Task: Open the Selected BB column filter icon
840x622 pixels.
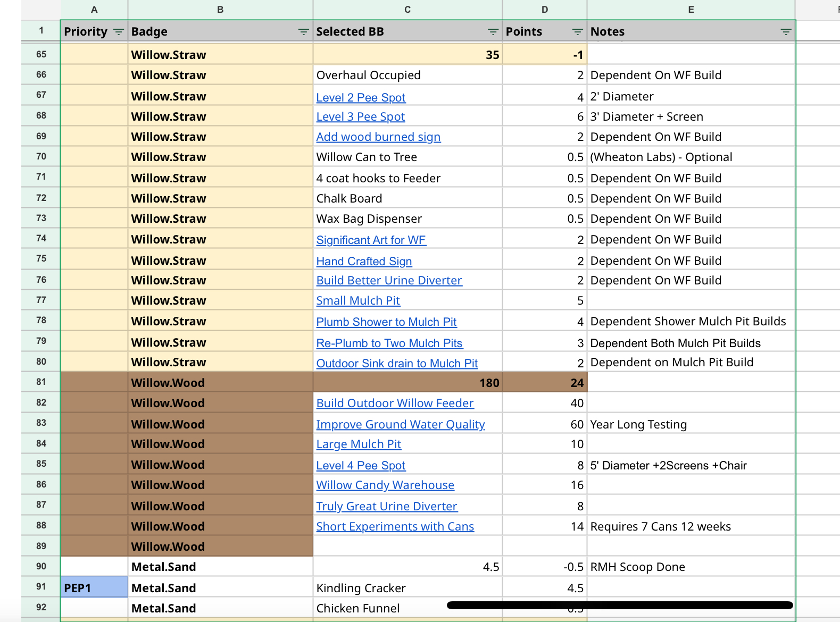Action: (x=493, y=32)
